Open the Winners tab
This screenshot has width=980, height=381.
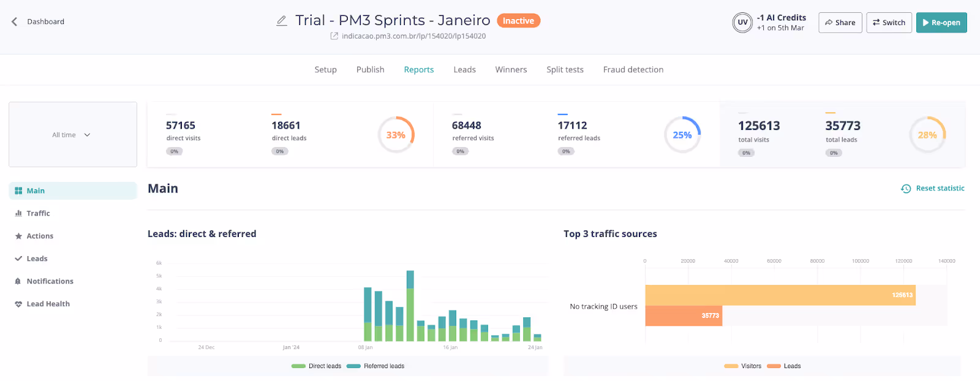click(511, 70)
